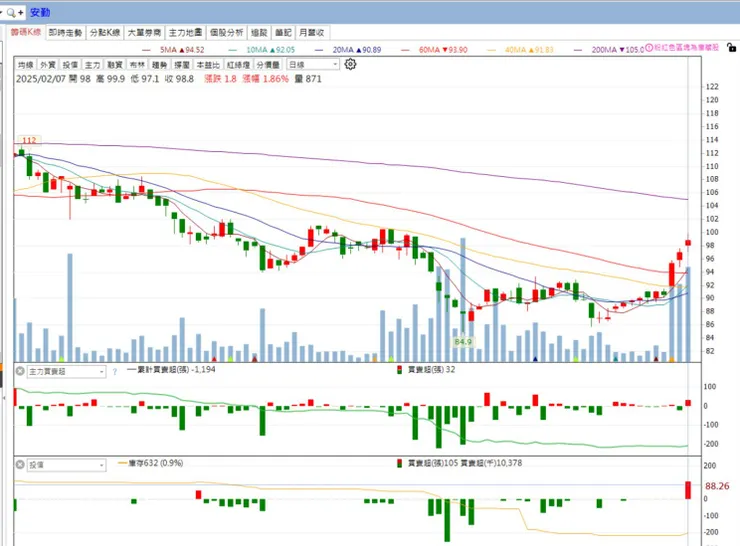The height and width of the screenshot is (546, 740).
Task: Open the blue question mark help icon
Action: coord(115,372)
